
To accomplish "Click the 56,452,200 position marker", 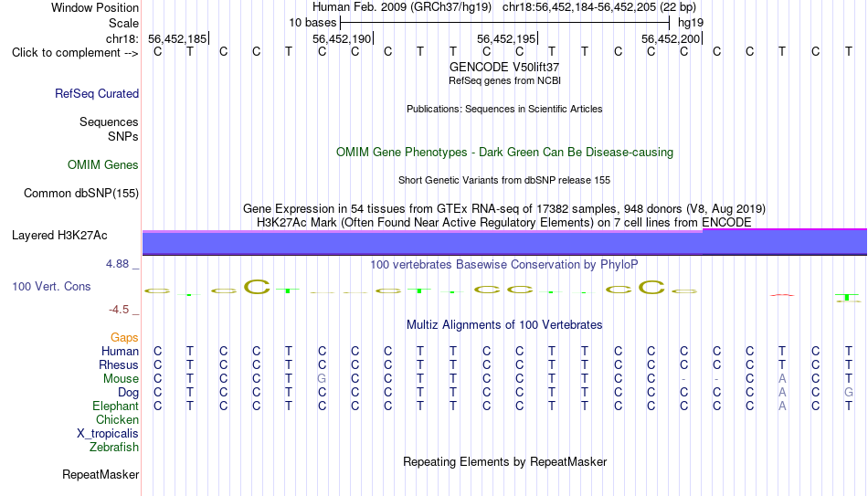I will [x=672, y=38].
